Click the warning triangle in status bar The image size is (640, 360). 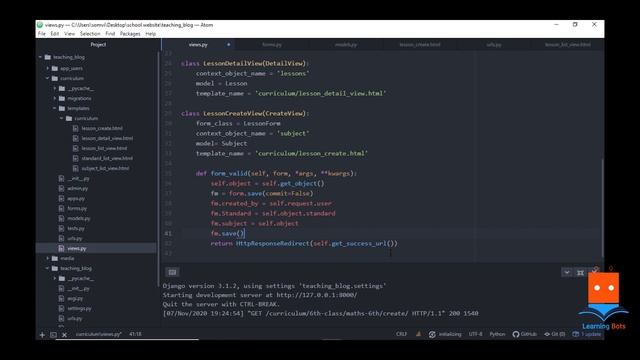418,334
